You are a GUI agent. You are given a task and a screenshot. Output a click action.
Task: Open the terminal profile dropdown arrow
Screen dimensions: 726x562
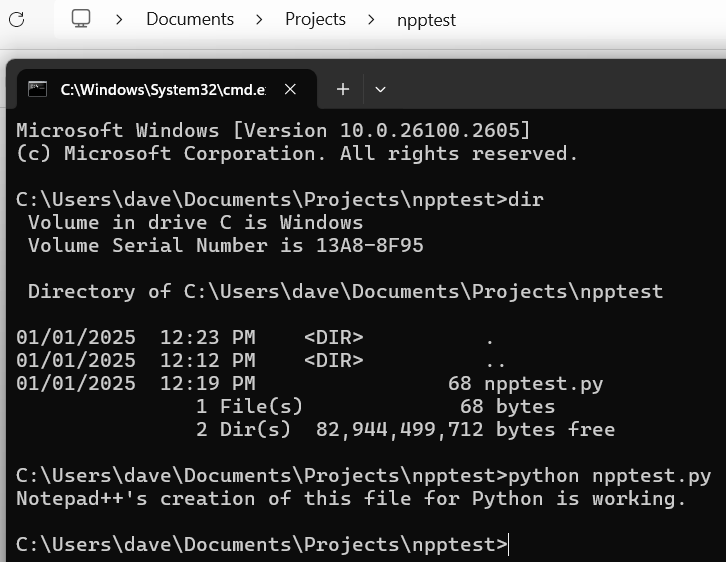380,89
